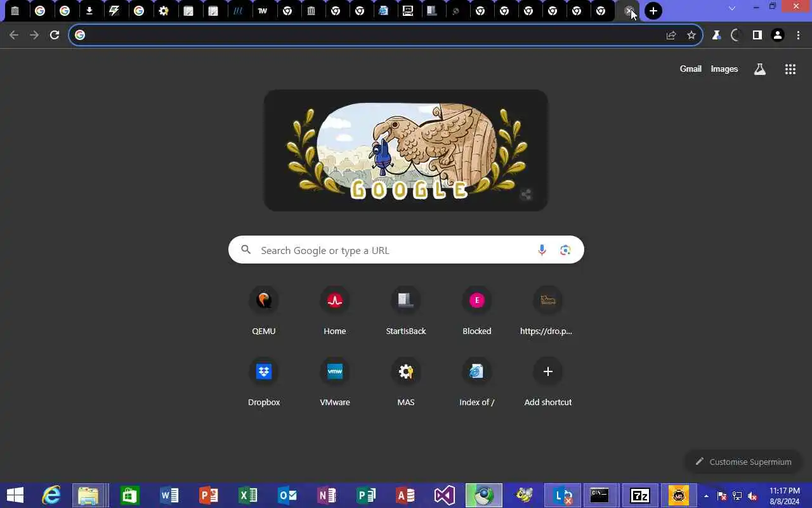Open the MAS shortcut
Image resolution: width=812 pixels, height=508 pixels.
[x=406, y=382]
